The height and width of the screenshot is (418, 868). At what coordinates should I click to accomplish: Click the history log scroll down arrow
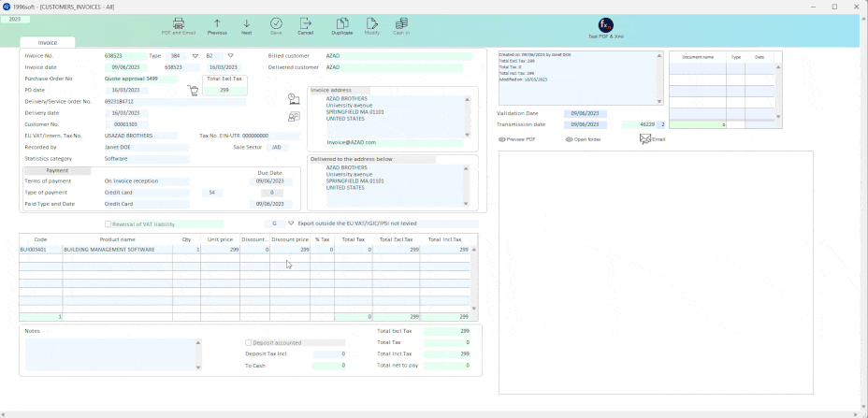coord(659,101)
